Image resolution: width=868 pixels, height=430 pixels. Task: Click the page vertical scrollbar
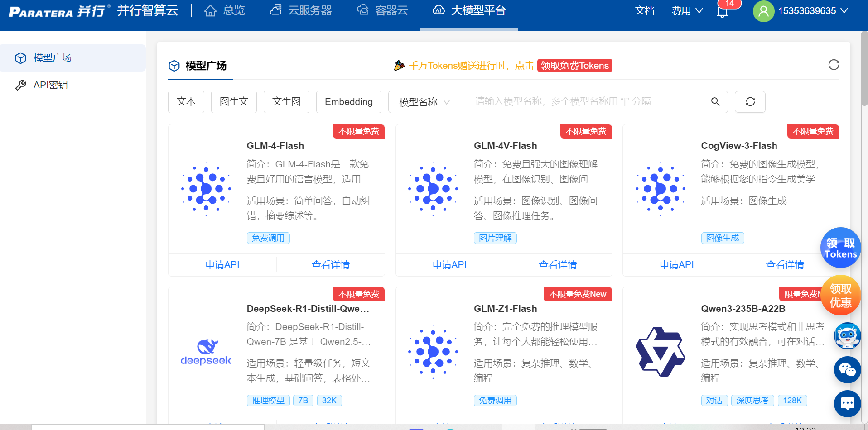(x=864, y=68)
